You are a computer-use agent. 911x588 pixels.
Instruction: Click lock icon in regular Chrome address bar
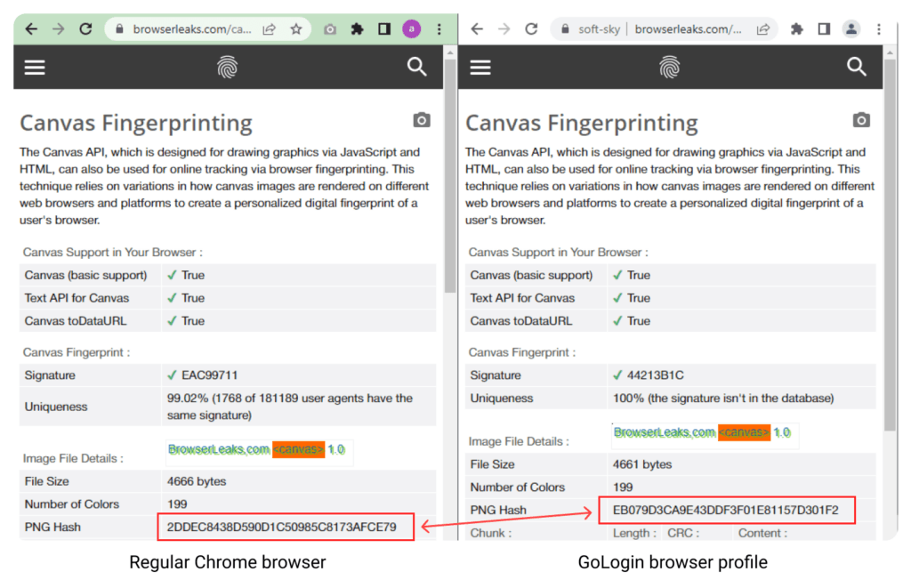(119, 29)
